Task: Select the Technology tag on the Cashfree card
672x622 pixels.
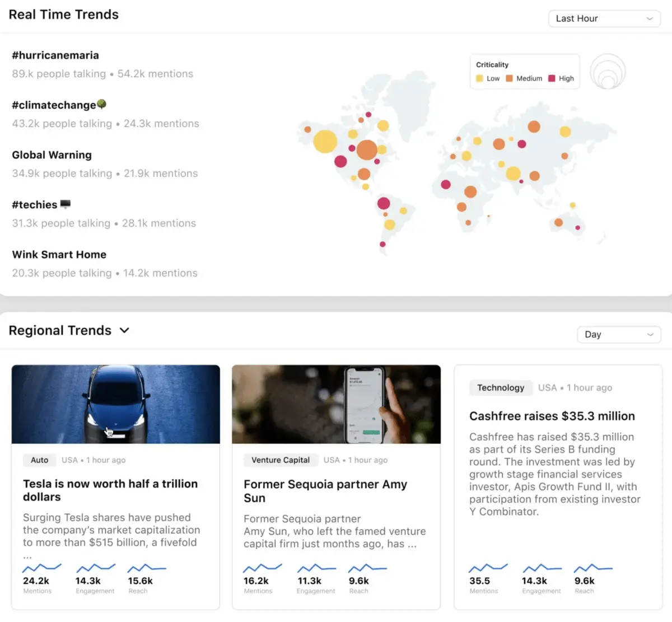Action: pyautogui.click(x=500, y=387)
